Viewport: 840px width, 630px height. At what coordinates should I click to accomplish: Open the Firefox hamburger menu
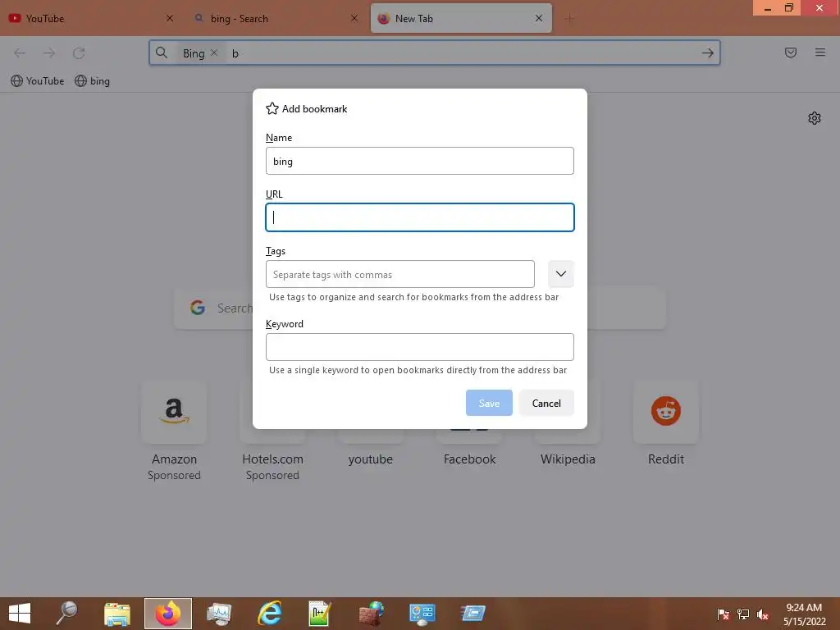(819, 52)
